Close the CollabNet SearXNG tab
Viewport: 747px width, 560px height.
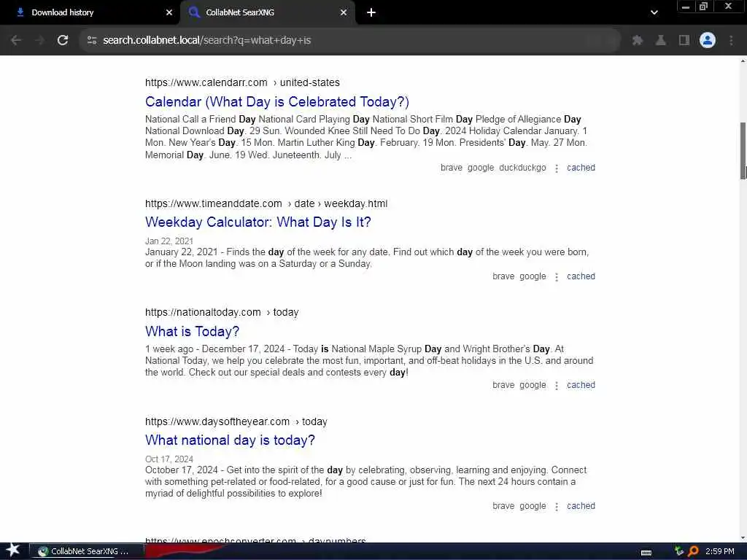pyautogui.click(x=344, y=13)
